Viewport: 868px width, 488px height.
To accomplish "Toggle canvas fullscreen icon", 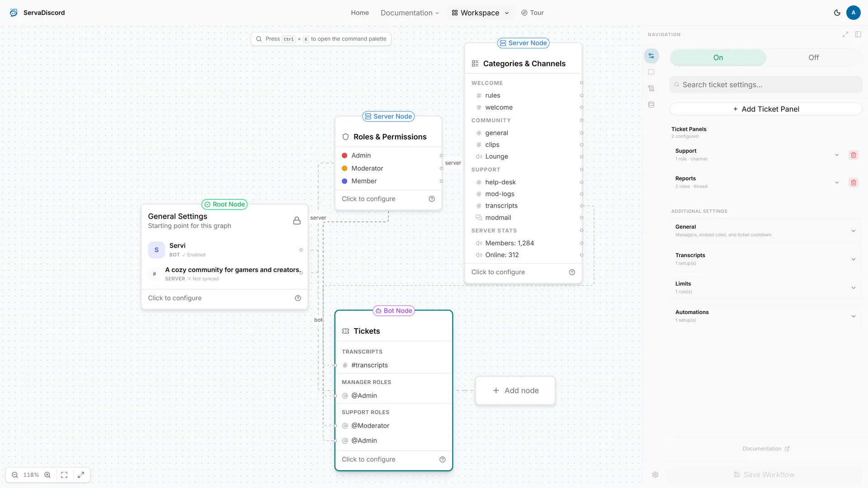I will [81, 475].
